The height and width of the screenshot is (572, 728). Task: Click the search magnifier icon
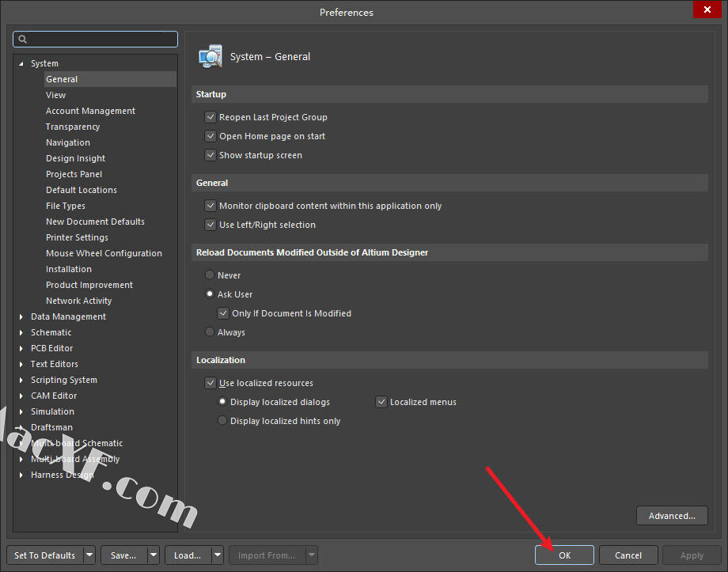point(22,40)
